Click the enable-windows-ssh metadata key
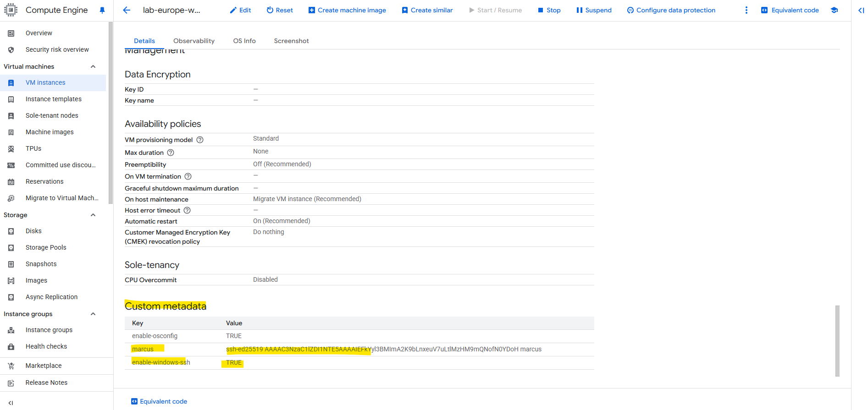 (161, 362)
